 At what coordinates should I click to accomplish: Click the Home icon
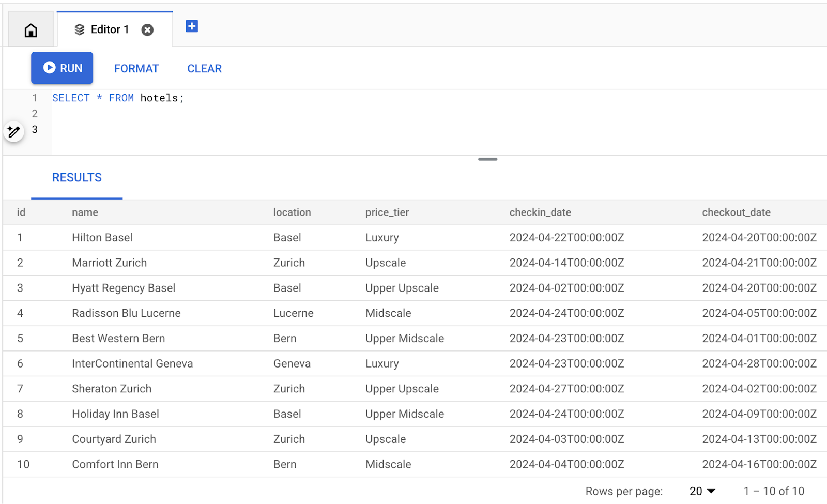click(30, 29)
